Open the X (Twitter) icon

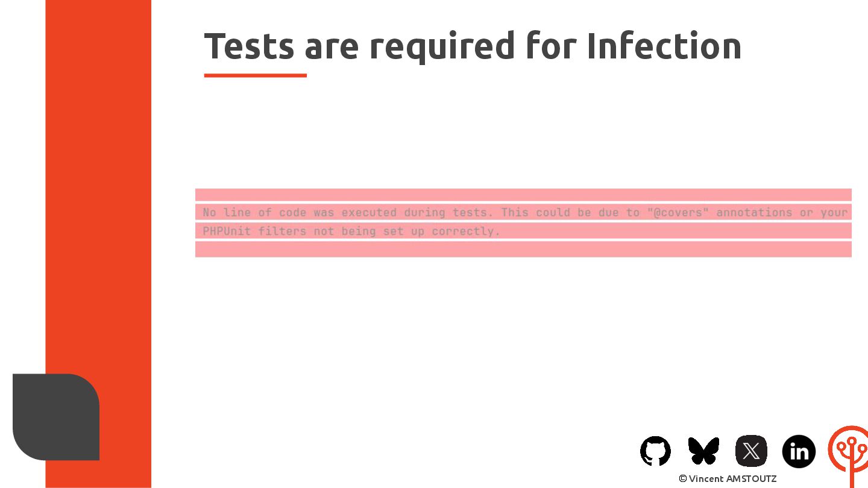[x=751, y=451]
